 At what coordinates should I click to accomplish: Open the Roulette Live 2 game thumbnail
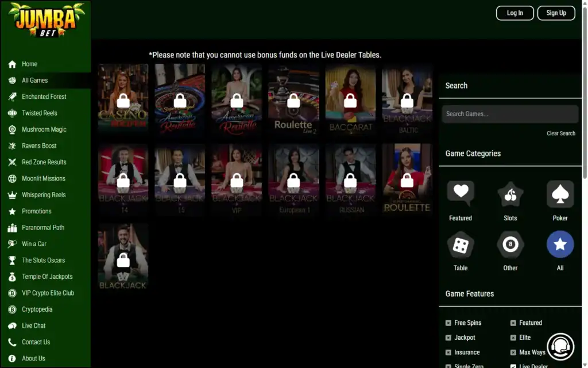coord(293,99)
